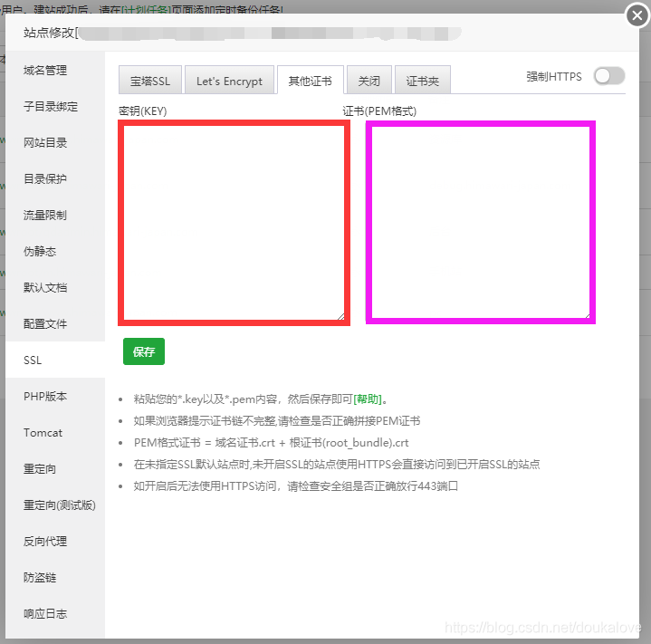This screenshot has width=651, height=644.
Task: Switch to the 宝塔SSL tab
Action: (x=149, y=81)
